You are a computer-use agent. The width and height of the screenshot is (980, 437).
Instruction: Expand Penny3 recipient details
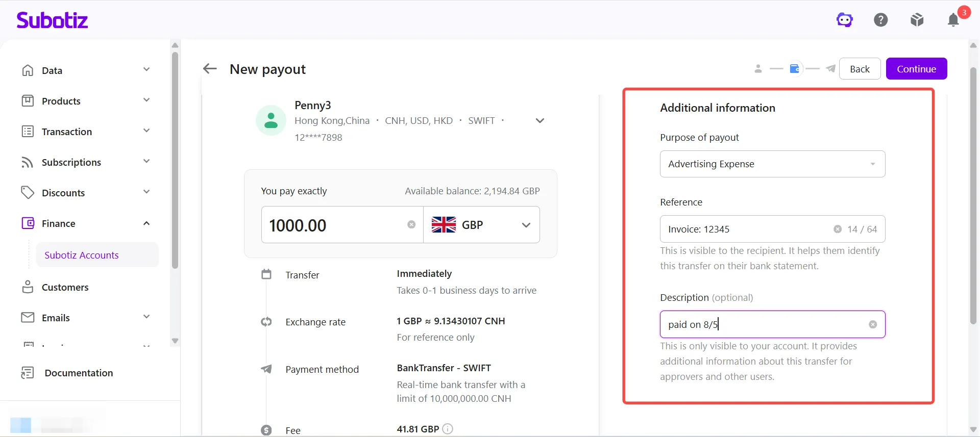coord(540,121)
